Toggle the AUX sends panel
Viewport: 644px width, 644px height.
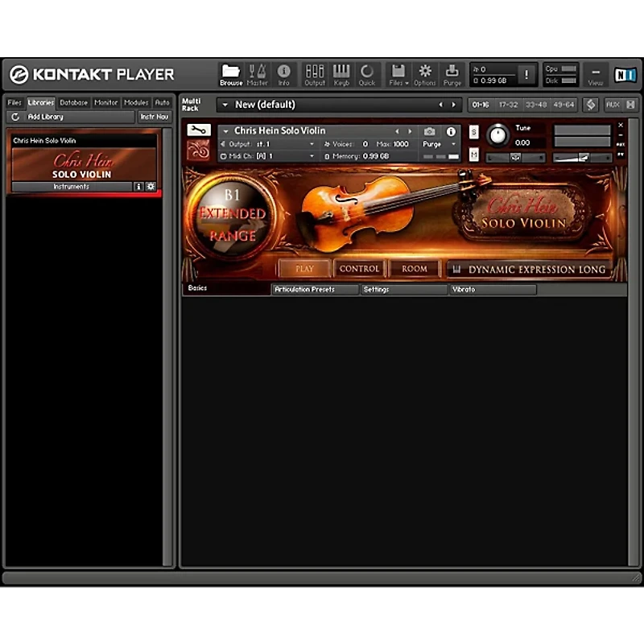(613, 105)
